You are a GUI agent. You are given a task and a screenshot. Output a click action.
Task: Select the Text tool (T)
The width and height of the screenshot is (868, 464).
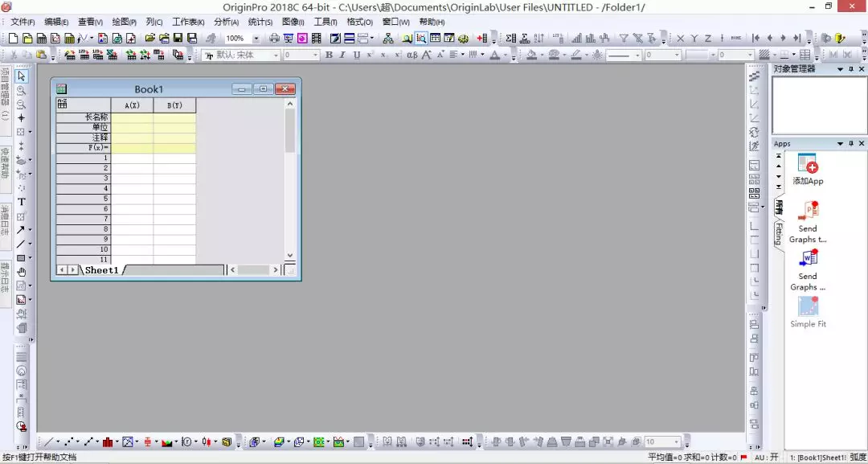(22, 202)
